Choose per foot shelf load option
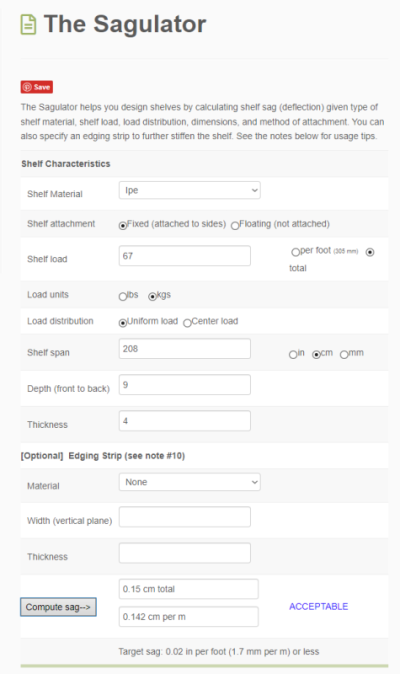The image size is (400, 674). pos(295,252)
